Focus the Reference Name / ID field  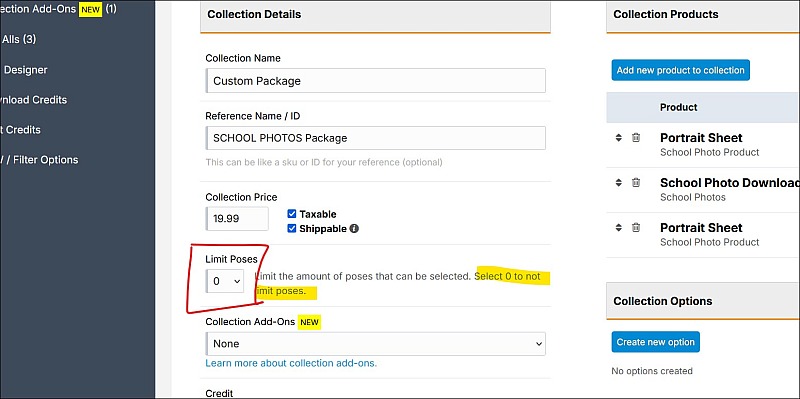pyautogui.click(x=376, y=138)
